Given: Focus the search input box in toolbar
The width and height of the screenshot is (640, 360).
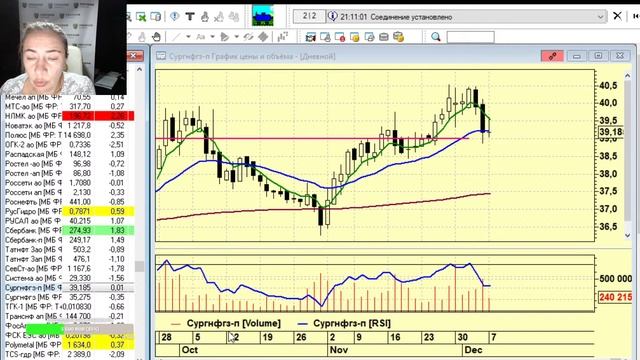Looking at the screenshot, I should click(471, 37).
